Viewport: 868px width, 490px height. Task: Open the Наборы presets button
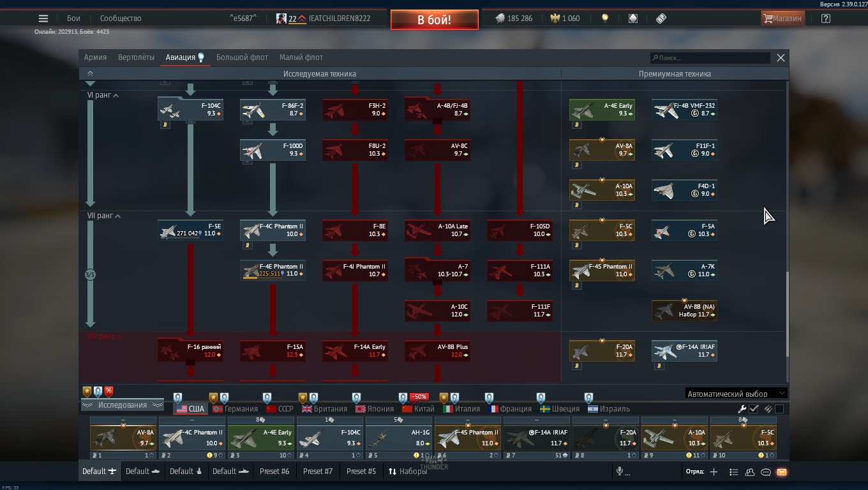point(407,471)
